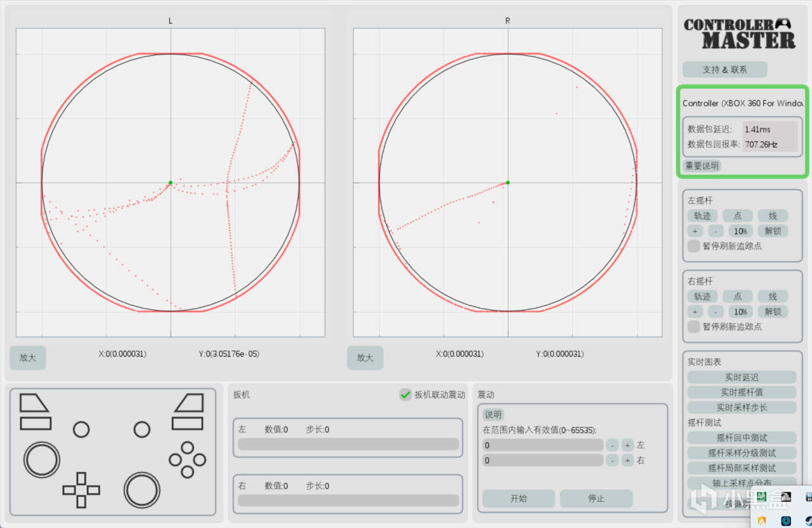812x528 pixels.
Task: Open the 实时延迟 chart
Action: (742, 377)
